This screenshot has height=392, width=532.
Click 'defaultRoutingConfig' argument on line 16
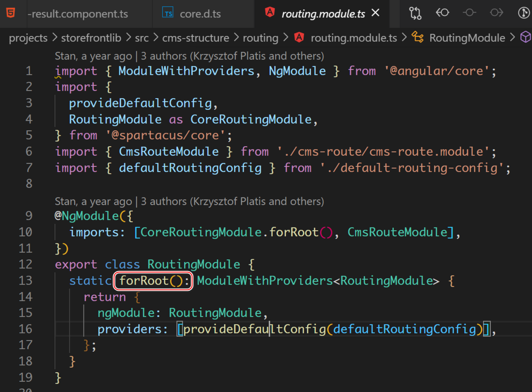coord(405,329)
